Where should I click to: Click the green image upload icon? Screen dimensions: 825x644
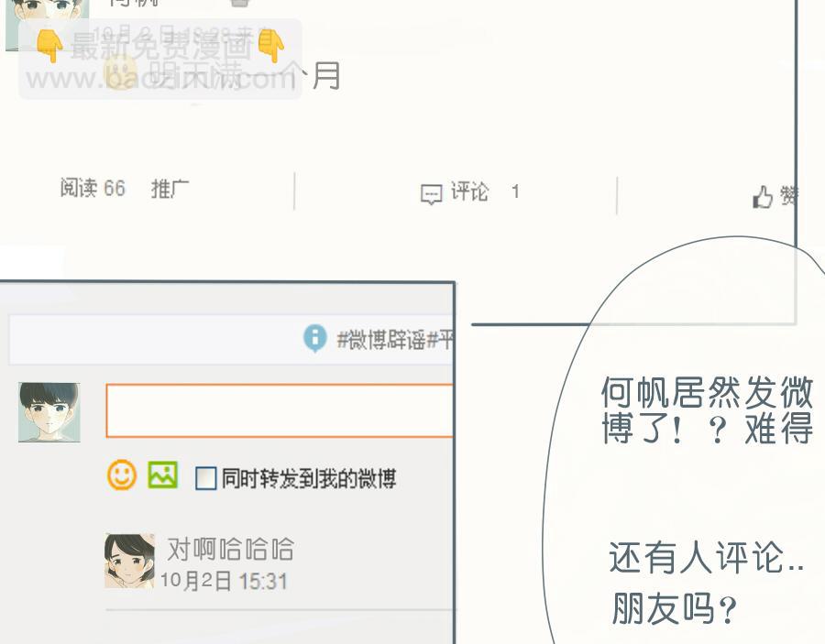pos(162,475)
